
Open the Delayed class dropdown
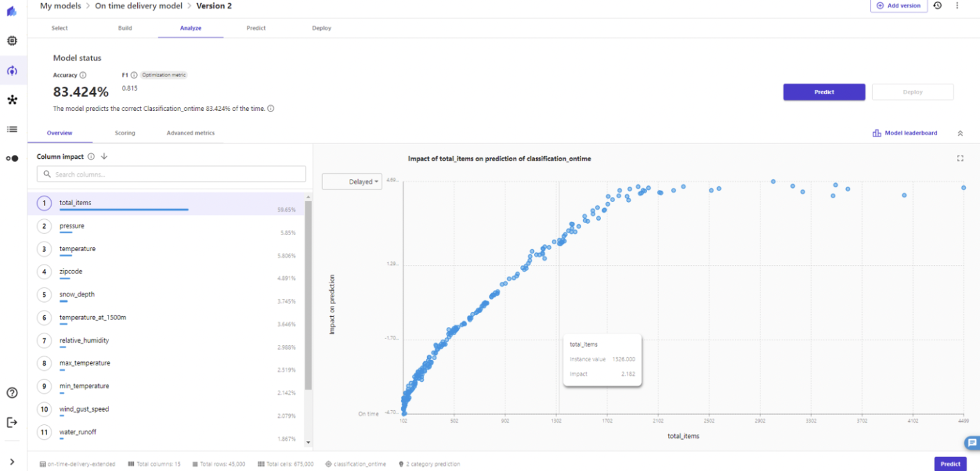(x=352, y=182)
